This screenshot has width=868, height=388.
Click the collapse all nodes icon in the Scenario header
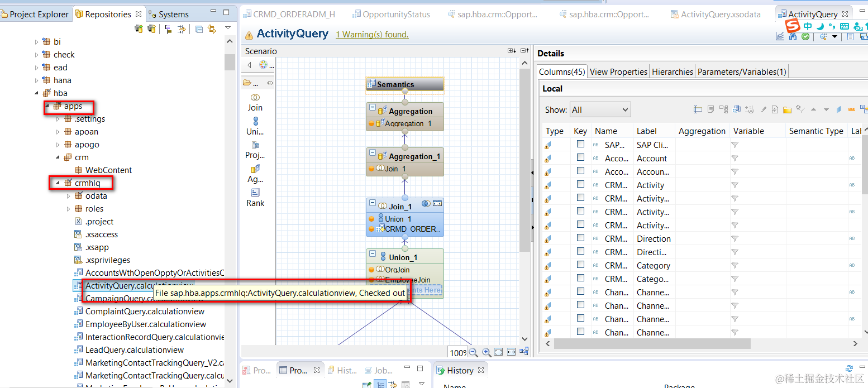pyautogui.click(x=524, y=51)
